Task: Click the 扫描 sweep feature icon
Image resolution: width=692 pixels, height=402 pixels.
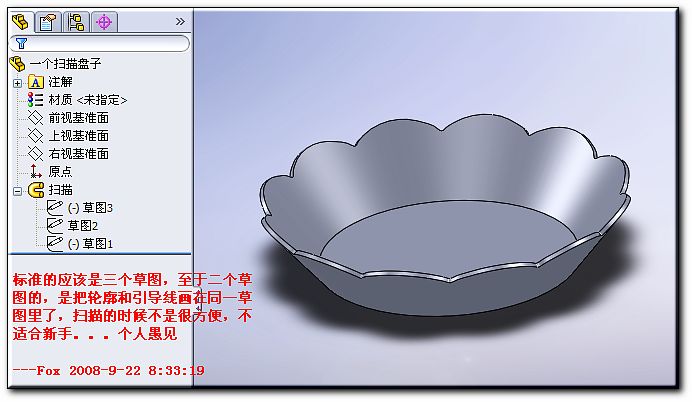Action: click(x=36, y=190)
